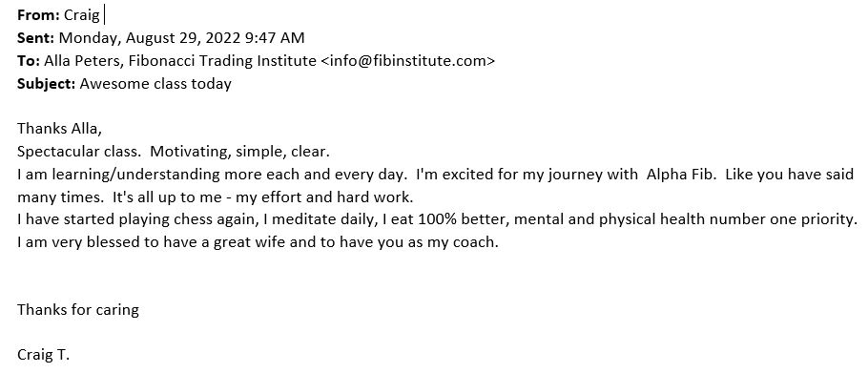This screenshot has width=868, height=373.
Task: Click the Sent date line
Action: (160, 38)
